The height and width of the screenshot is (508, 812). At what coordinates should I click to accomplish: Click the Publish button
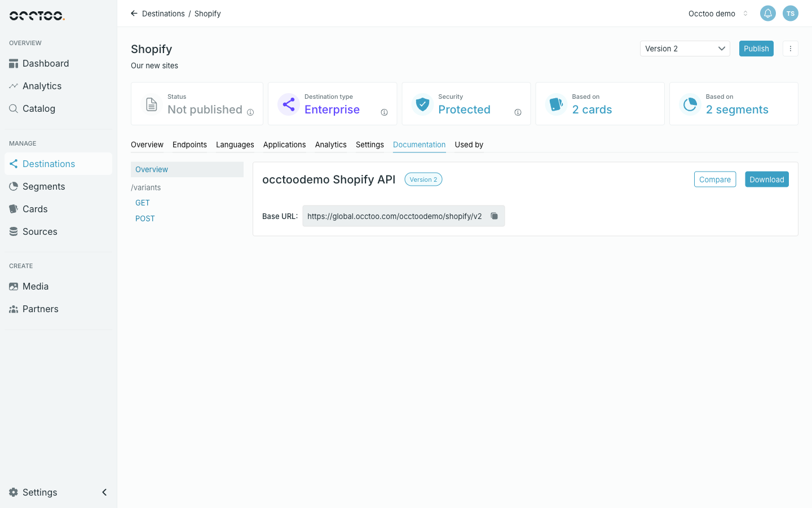click(756, 49)
